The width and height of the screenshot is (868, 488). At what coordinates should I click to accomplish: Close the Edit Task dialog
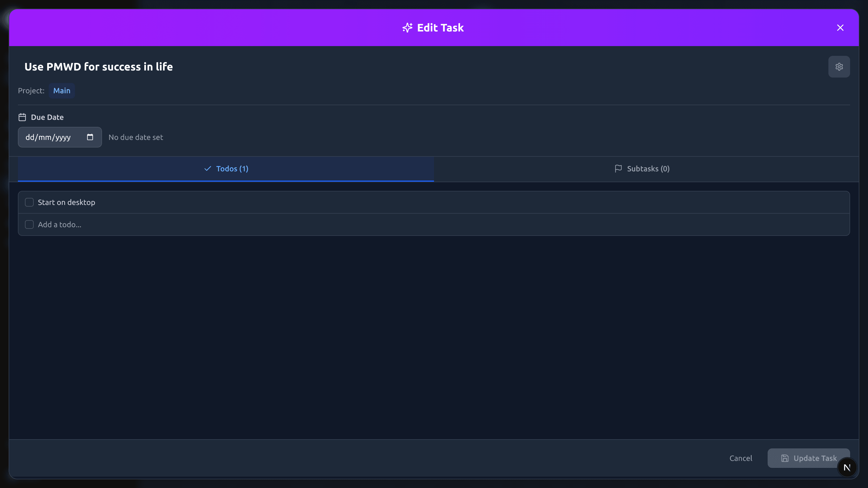click(840, 28)
